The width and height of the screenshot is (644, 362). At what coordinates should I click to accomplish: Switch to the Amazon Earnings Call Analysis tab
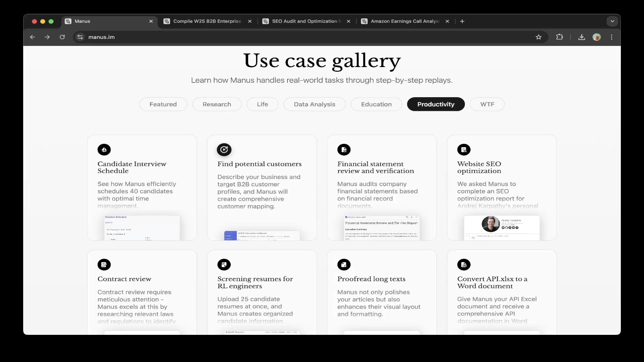pos(402,21)
